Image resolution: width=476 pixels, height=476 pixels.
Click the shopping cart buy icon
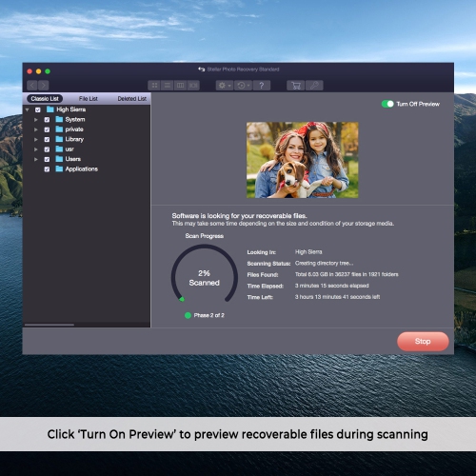tap(296, 86)
